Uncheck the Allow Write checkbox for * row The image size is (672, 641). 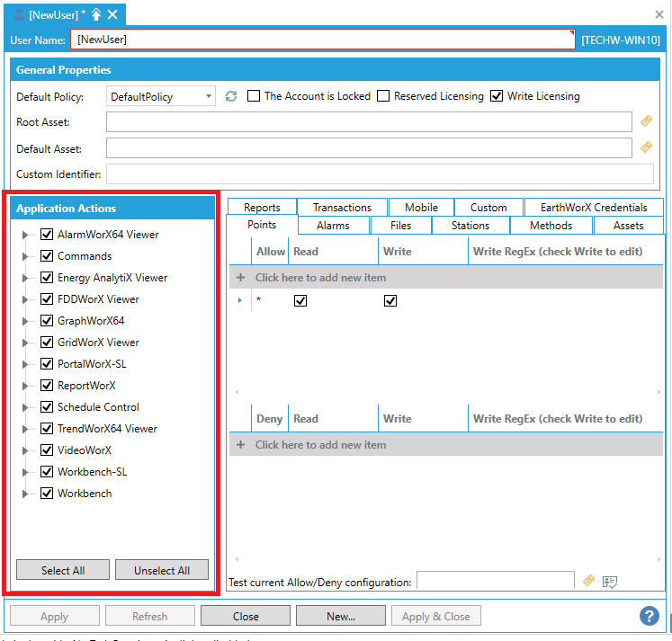tap(390, 300)
